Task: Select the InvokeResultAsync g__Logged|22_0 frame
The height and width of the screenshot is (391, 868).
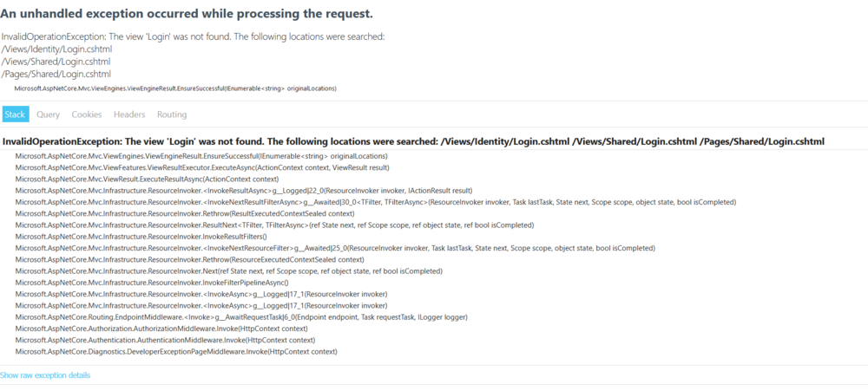Action: click(x=244, y=190)
